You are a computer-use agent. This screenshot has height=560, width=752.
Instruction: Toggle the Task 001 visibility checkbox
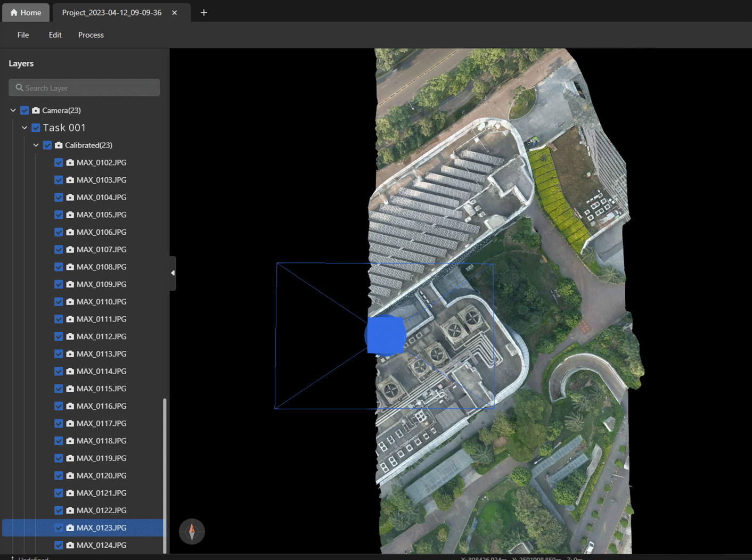point(36,128)
